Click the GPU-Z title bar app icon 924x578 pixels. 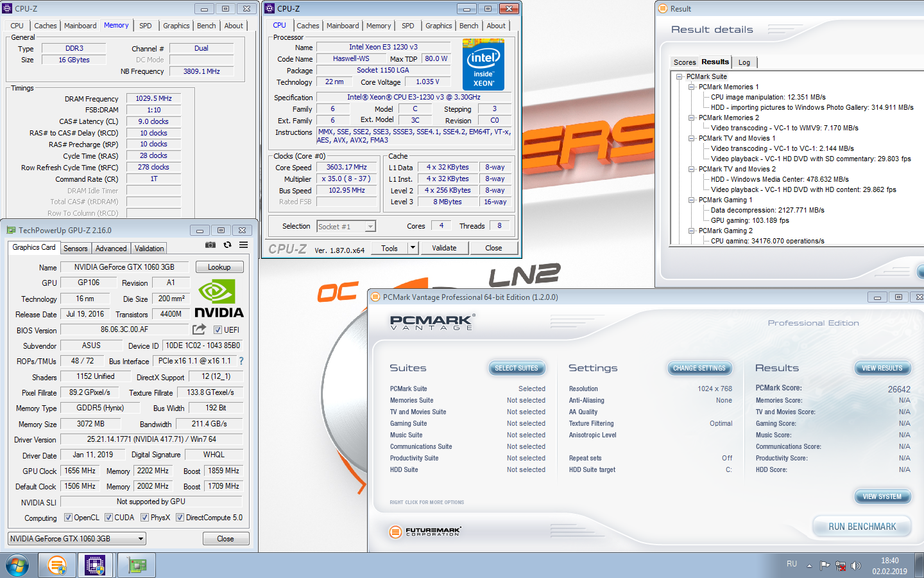click(11, 230)
